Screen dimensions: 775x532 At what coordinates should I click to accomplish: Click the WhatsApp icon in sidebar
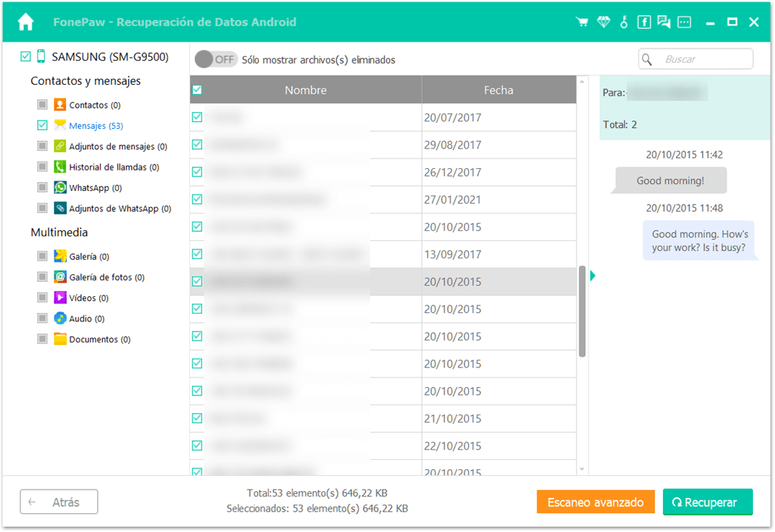pyautogui.click(x=60, y=187)
